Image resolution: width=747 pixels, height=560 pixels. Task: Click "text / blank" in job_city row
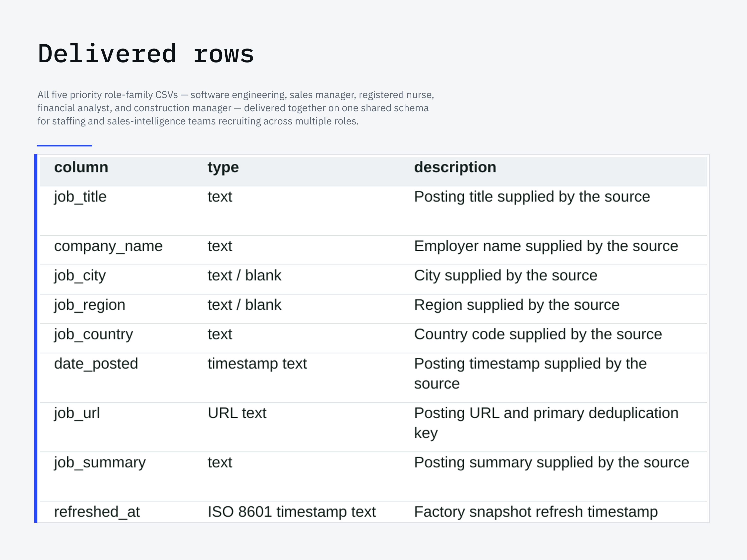[244, 276]
